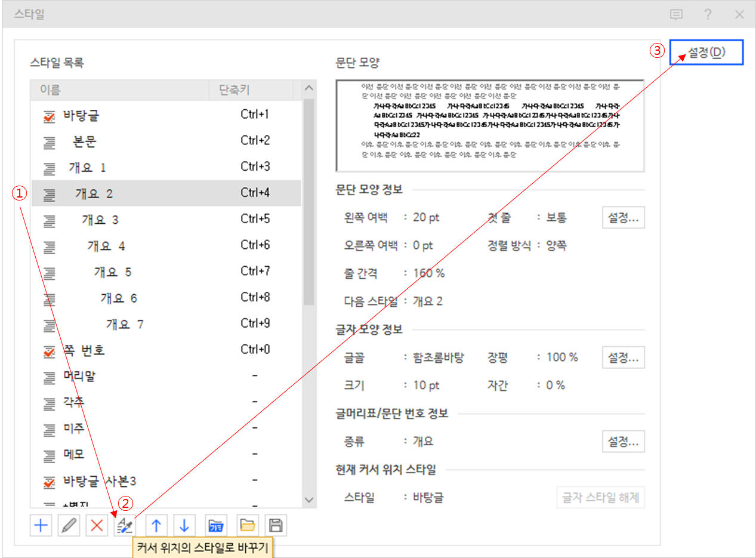Open help with the question mark icon

tap(708, 14)
